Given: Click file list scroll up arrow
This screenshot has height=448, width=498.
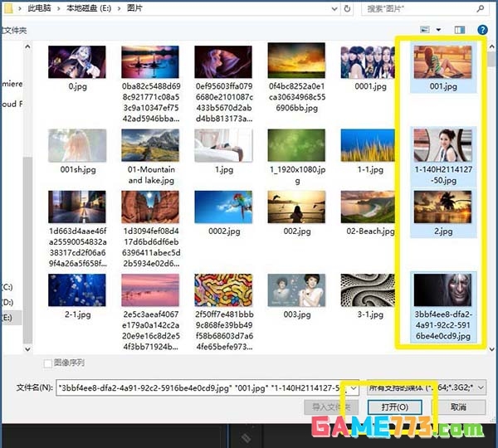Looking at the screenshot, I should [x=492, y=46].
